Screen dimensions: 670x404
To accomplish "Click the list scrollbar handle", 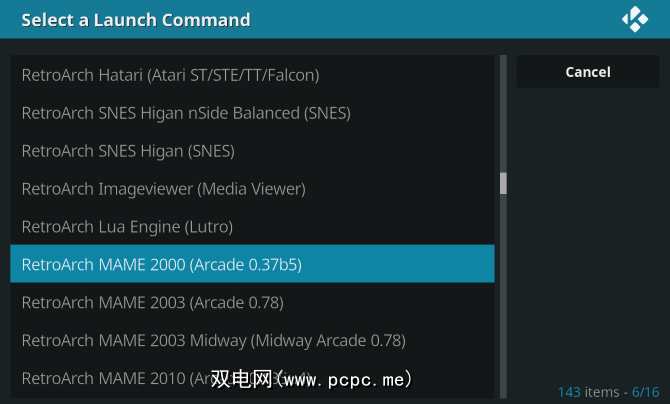I will [x=503, y=183].
